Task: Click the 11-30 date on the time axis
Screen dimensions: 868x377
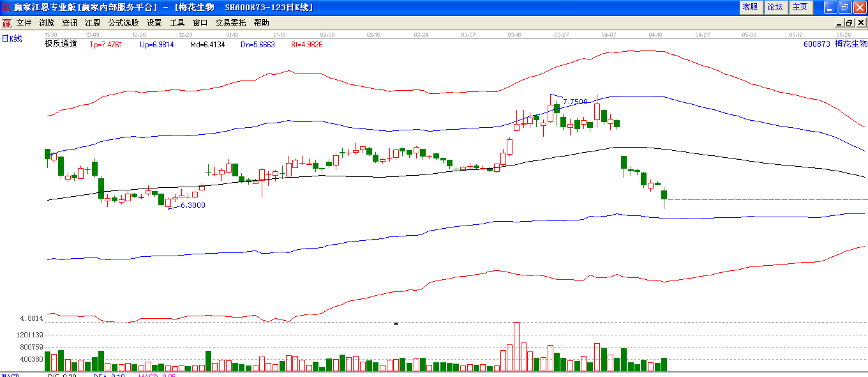Action: coord(51,35)
